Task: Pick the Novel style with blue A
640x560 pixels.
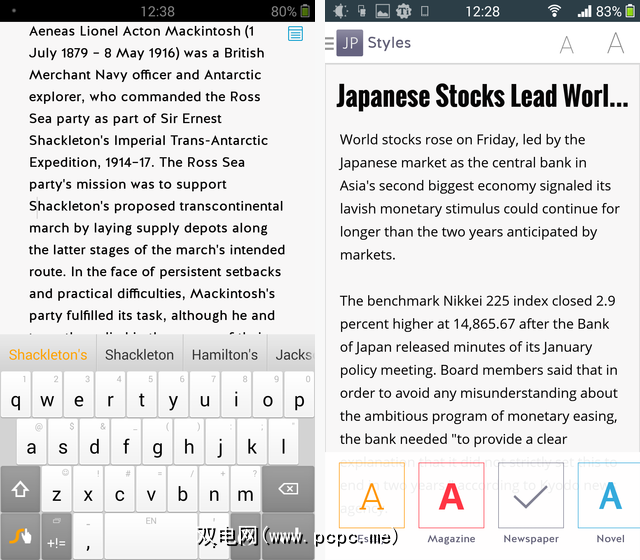Action: click(609, 495)
